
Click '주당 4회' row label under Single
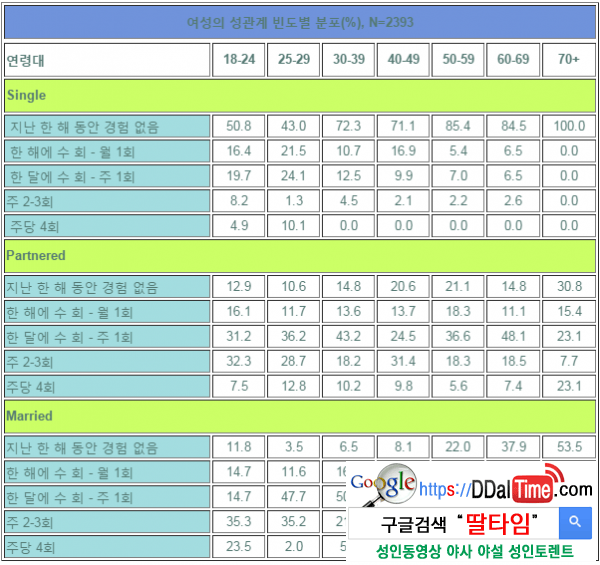107,226
